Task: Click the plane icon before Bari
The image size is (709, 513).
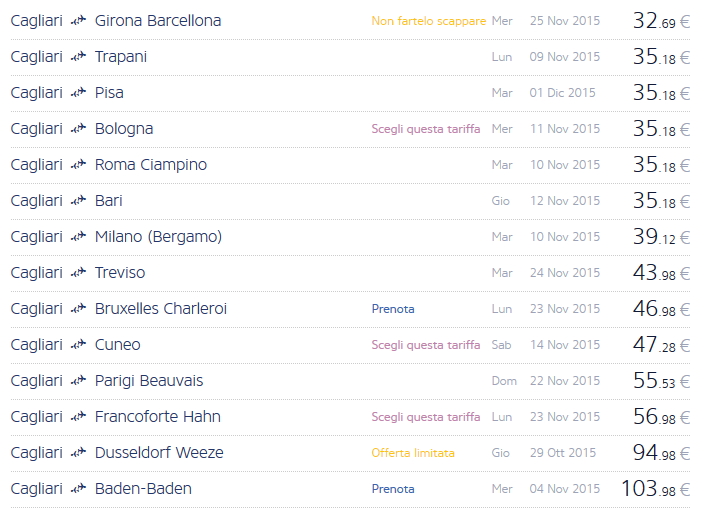Action: (79, 201)
